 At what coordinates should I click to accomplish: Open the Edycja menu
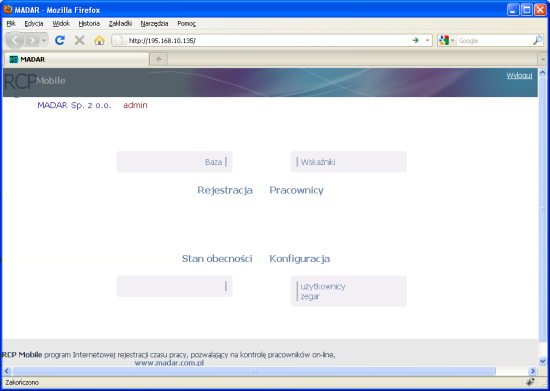tap(34, 23)
